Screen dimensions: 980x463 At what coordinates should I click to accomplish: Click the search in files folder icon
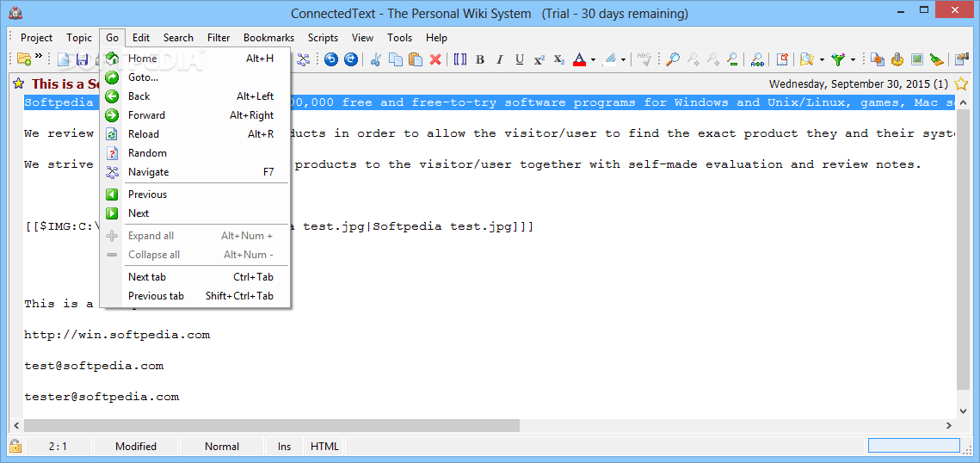807,59
